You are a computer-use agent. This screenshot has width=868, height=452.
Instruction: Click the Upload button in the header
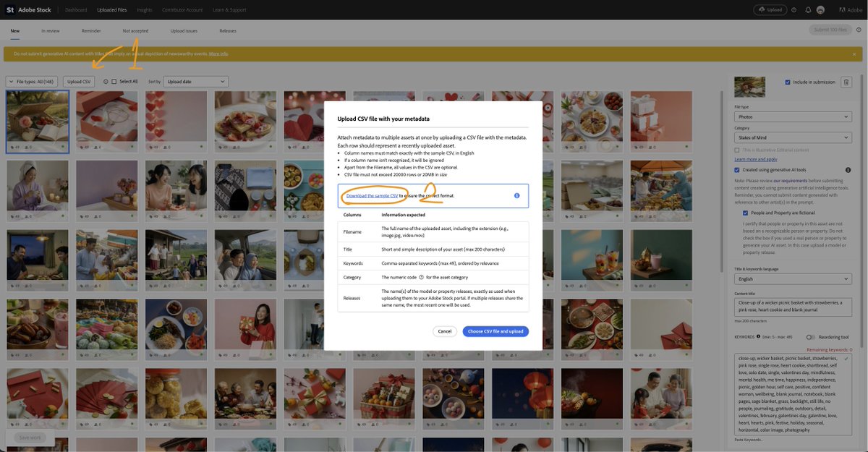[x=770, y=10]
